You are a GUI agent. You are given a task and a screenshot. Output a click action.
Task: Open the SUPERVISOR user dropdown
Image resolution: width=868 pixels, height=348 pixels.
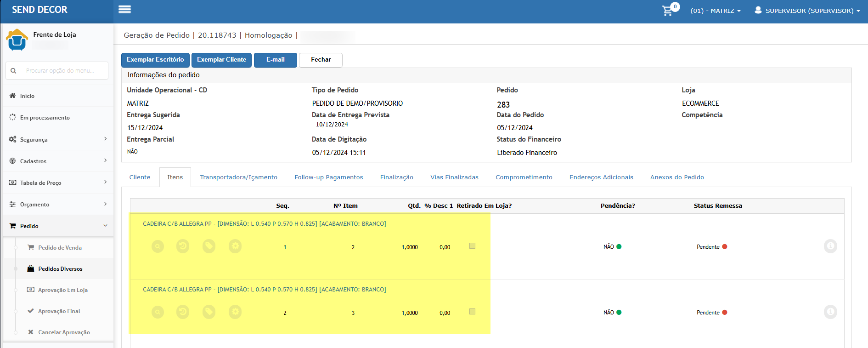(x=807, y=11)
